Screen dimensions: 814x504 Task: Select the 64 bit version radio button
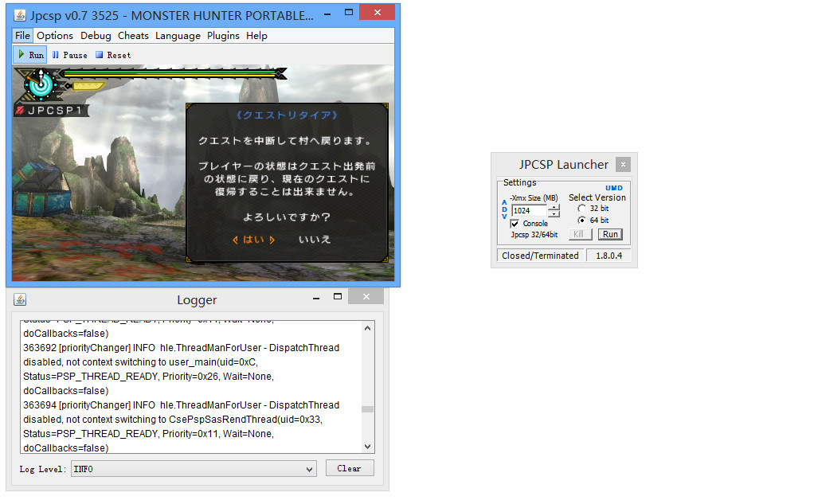581,221
